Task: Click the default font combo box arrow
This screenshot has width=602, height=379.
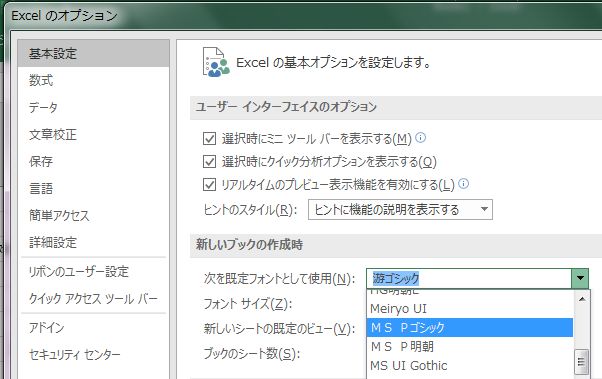Action: click(580, 278)
